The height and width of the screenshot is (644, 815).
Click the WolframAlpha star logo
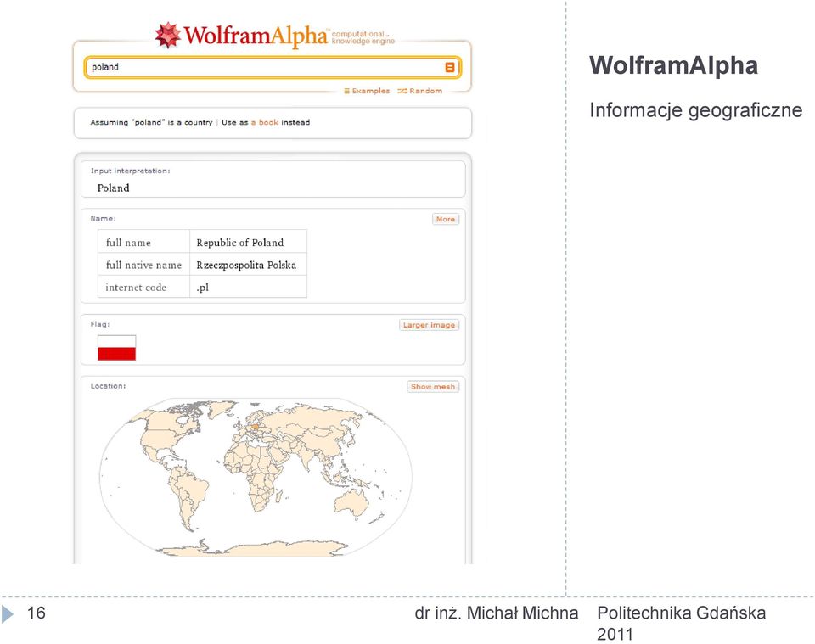(x=168, y=36)
